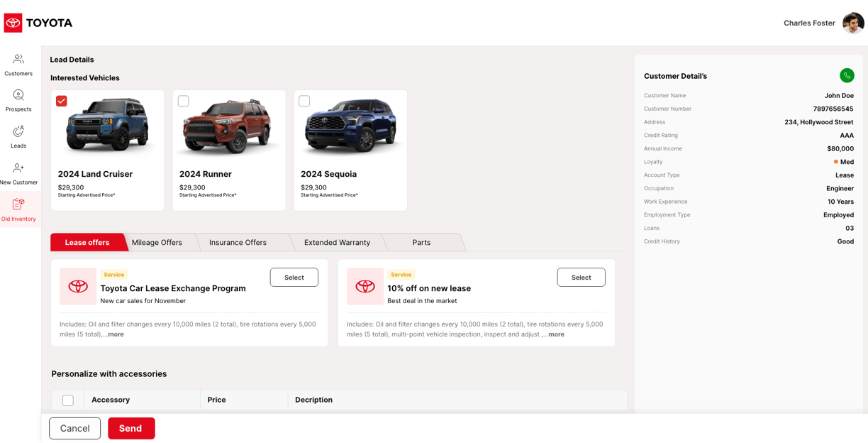
Task: Click the Occupation value Engineer
Action: [x=840, y=188]
